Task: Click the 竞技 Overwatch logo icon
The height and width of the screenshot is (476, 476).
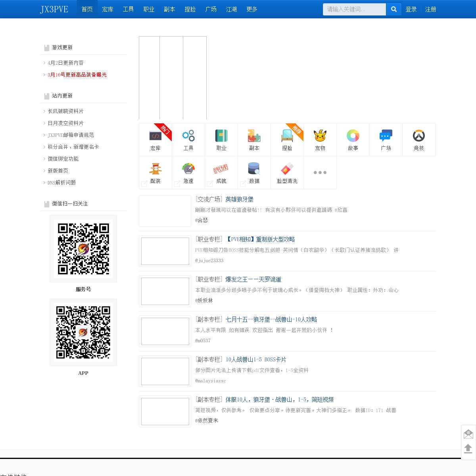Action: tap(419, 136)
